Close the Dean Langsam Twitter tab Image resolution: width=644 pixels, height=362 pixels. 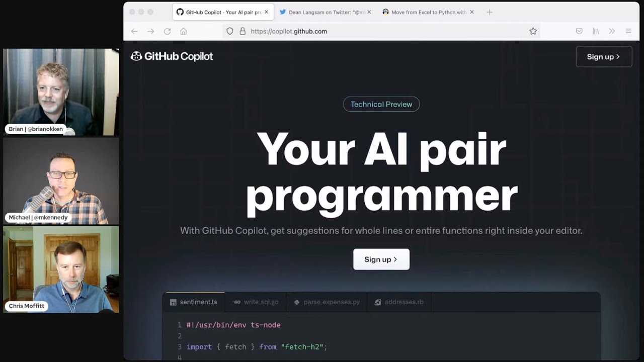point(369,12)
